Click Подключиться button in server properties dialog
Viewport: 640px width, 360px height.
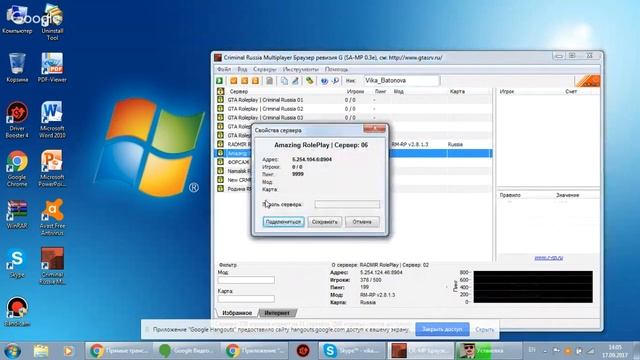(x=284, y=222)
